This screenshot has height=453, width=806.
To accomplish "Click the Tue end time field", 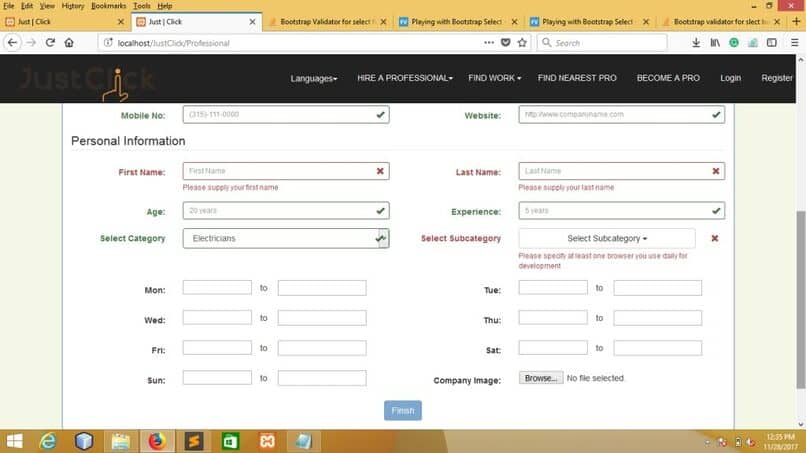I will tap(657, 287).
